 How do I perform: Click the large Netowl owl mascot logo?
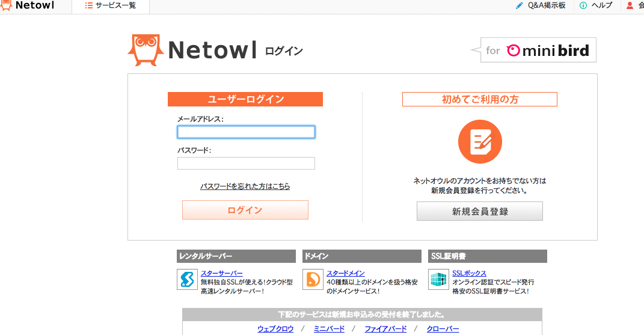(x=146, y=50)
